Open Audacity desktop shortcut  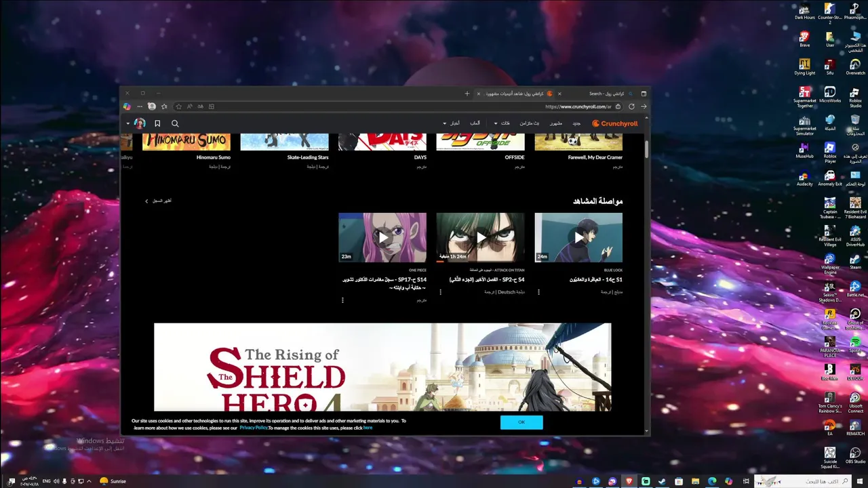point(804,178)
